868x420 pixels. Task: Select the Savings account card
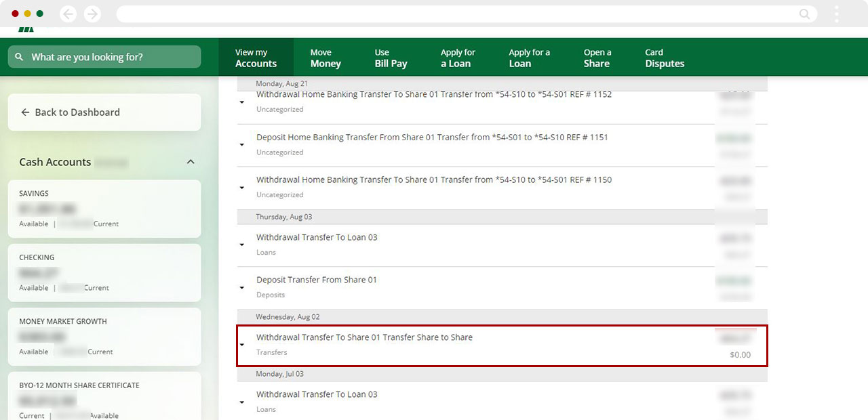(104, 209)
